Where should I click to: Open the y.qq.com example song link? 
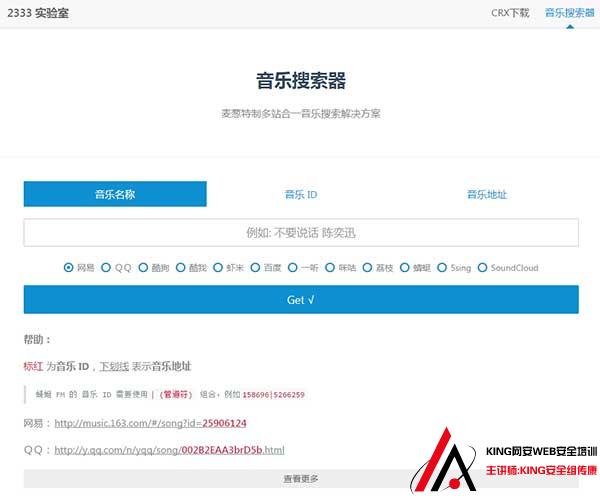click(x=170, y=450)
